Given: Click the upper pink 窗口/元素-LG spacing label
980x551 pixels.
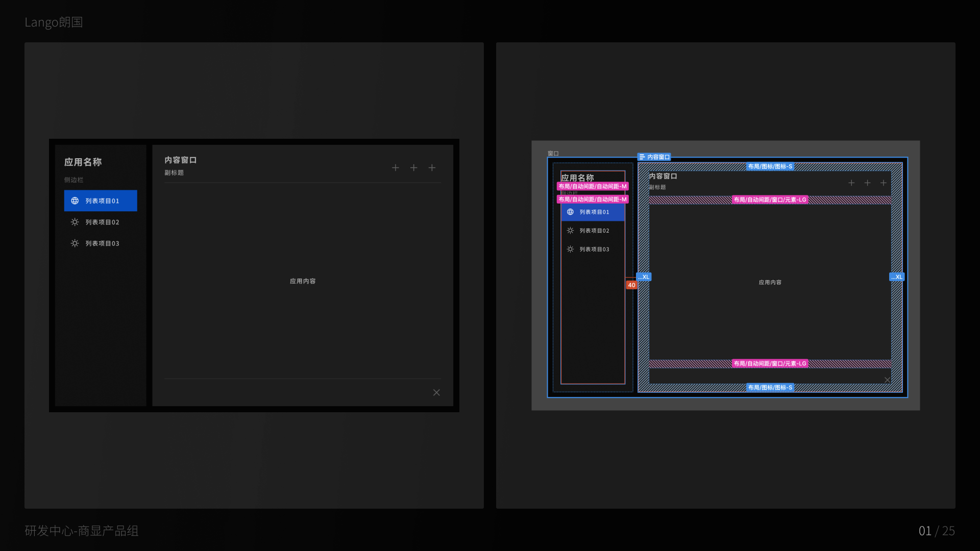Looking at the screenshot, I should click(770, 200).
